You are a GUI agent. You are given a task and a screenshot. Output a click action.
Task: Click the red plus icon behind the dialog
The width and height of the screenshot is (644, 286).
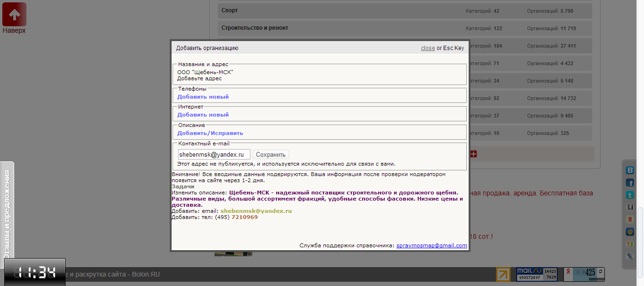click(x=474, y=154)
